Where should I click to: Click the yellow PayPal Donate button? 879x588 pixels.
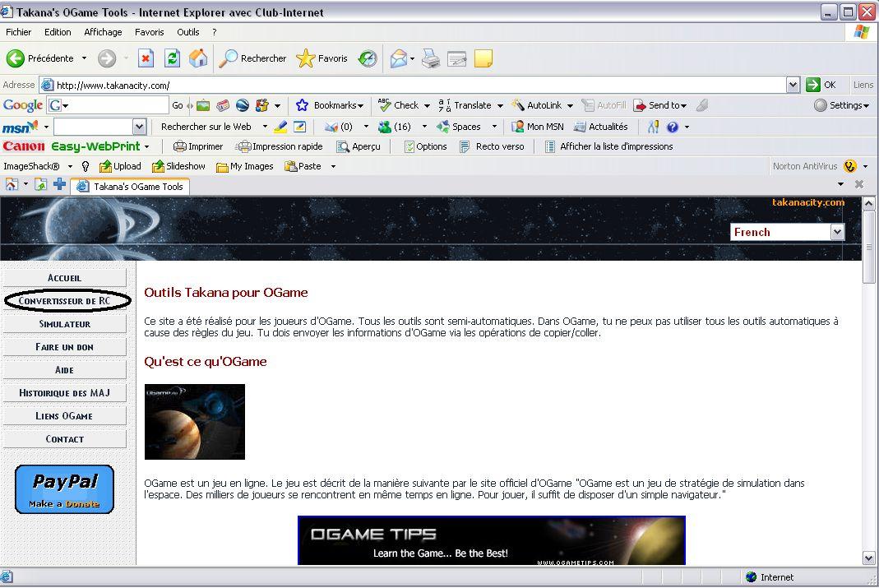coord(64,489)
